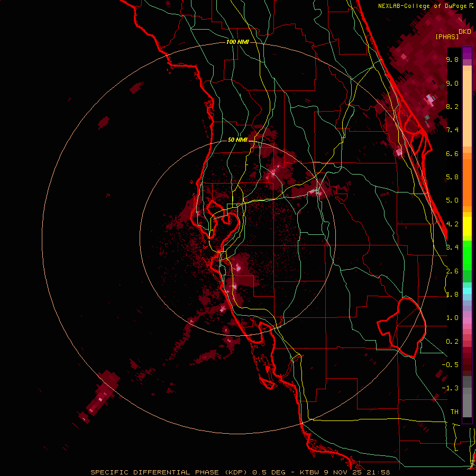Click the DKD label above the color scale

(465, 32)
